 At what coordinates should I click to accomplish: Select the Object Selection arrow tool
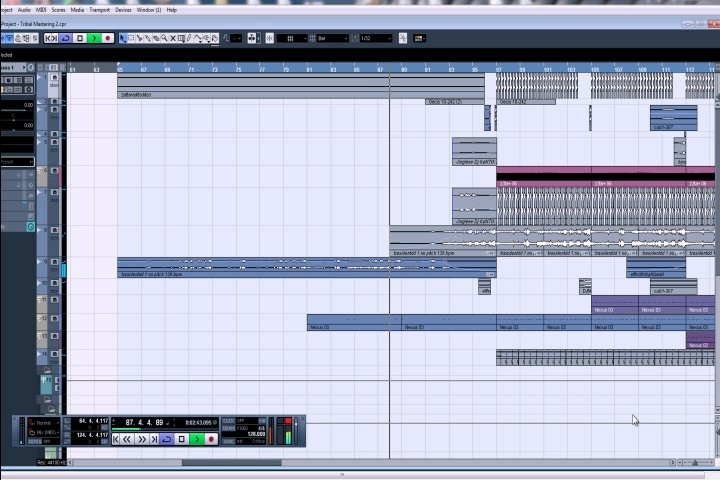tap(123, 39)
